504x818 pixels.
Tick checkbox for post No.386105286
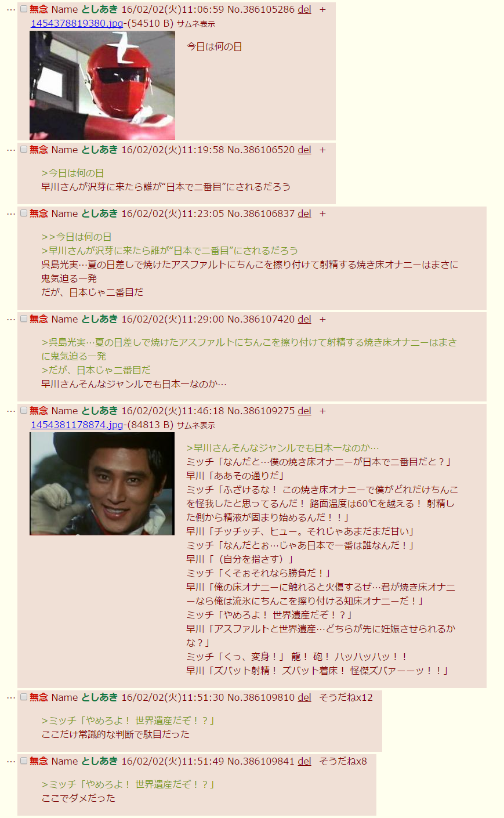(x=24, y=9)
